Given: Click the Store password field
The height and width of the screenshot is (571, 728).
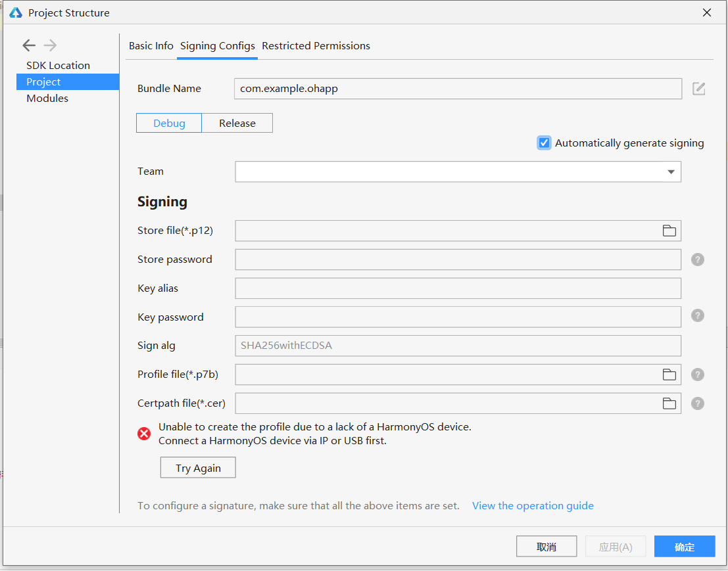Looking at the screenshot, I should point(458,260).
